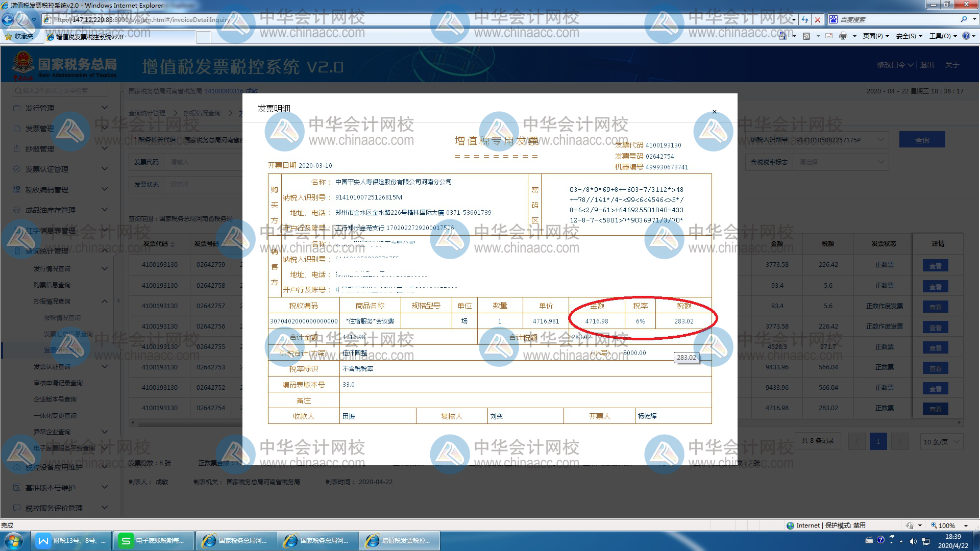Click the volume speaker tray icon
This screenshot has height=551, width=980.
click(x=913, y=541)
